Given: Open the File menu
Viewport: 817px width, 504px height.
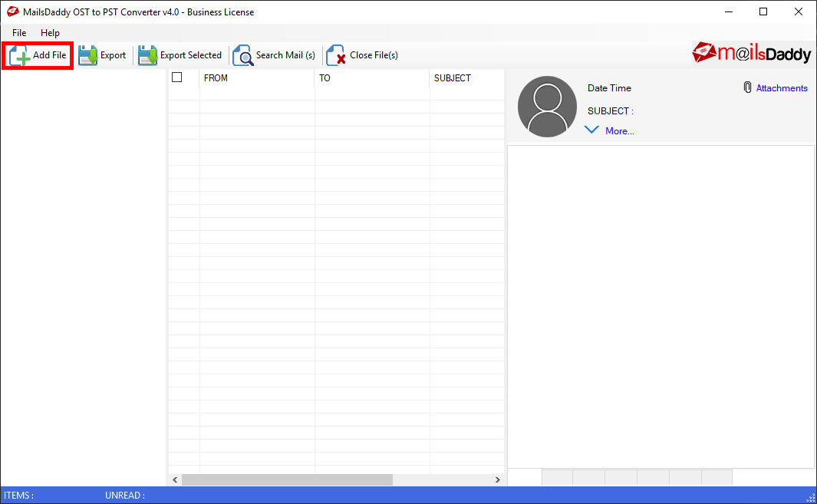Looking at the screenshot, I should 19,33.
